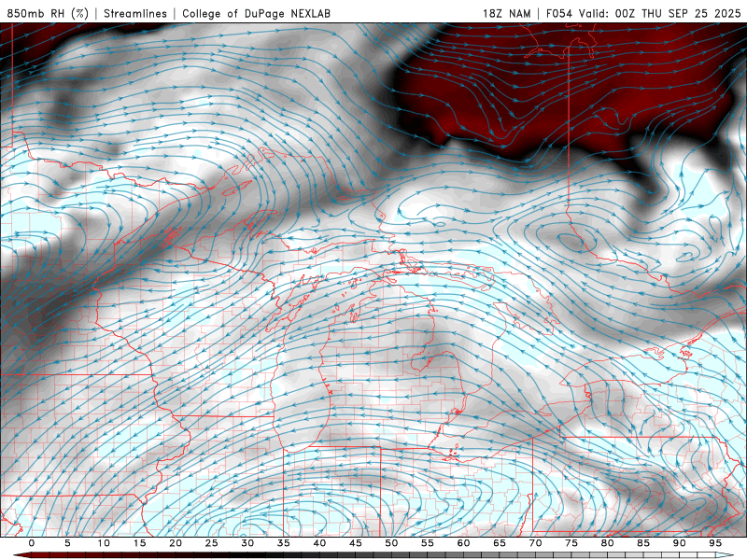Click the "85" value on the RH scale
Screen dimensions: 747x560
click(643, 543)
